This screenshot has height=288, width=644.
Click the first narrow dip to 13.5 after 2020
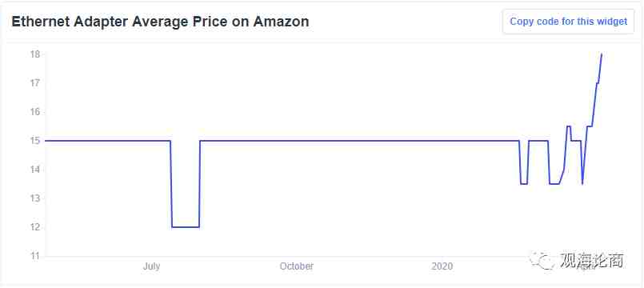coord(524,184)
